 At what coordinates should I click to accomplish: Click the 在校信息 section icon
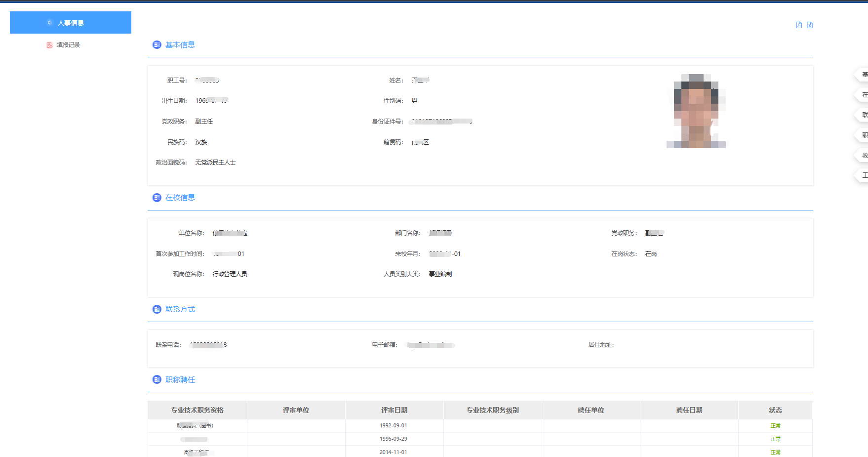pos(157,198)
